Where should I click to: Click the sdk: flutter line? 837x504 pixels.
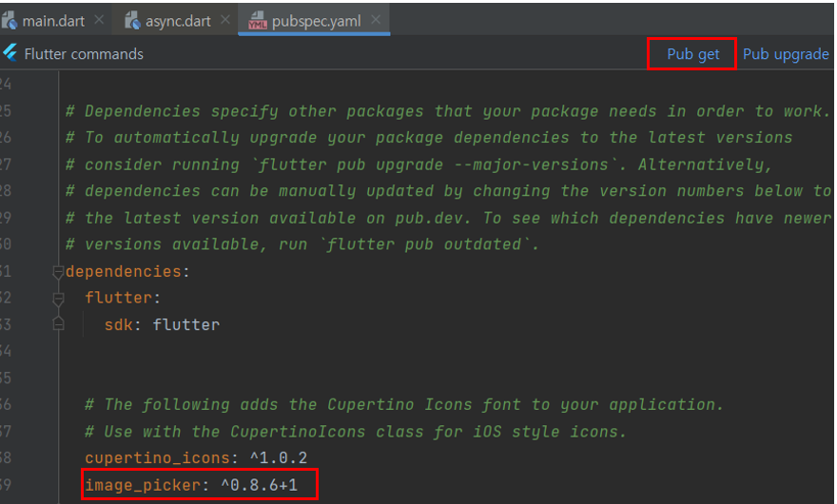pos(162,324)
